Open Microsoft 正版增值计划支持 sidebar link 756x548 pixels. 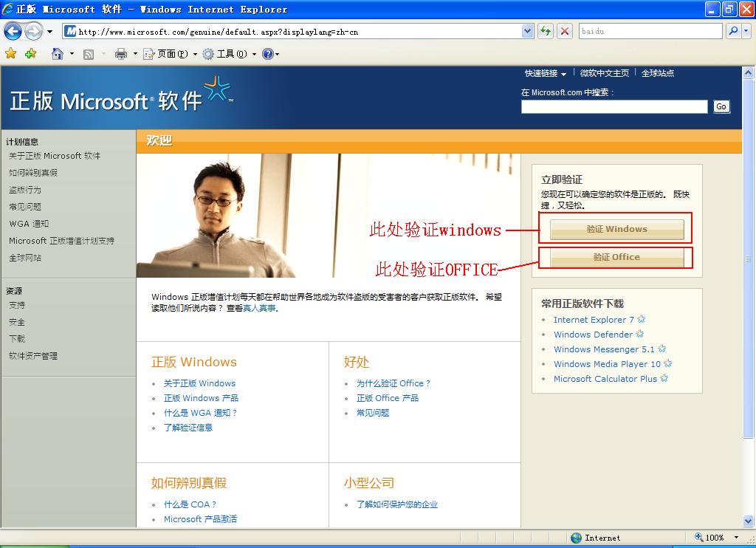click(61, 241)
